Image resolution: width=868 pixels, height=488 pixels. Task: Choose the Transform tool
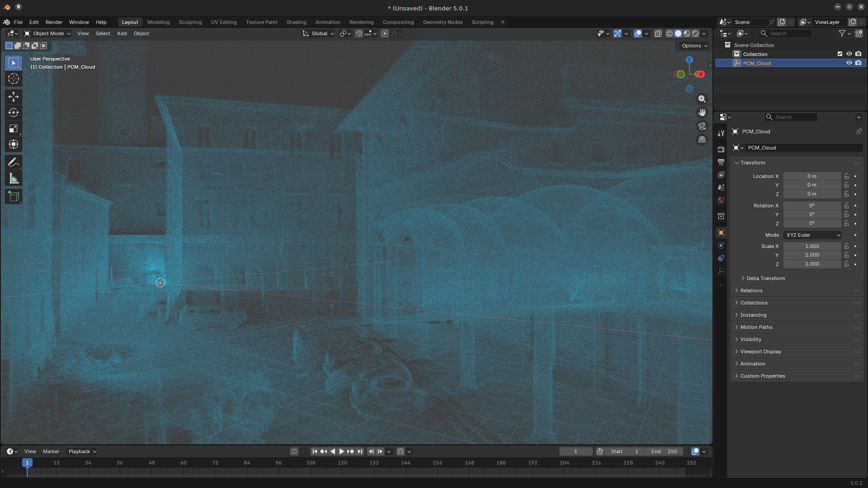tap(14, 145)
